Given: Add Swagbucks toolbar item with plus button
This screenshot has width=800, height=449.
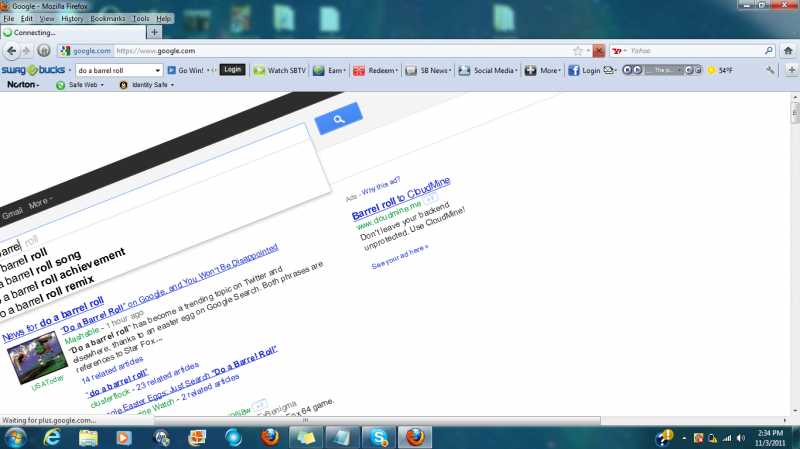Looking at the screenshot, I should 791,70.
